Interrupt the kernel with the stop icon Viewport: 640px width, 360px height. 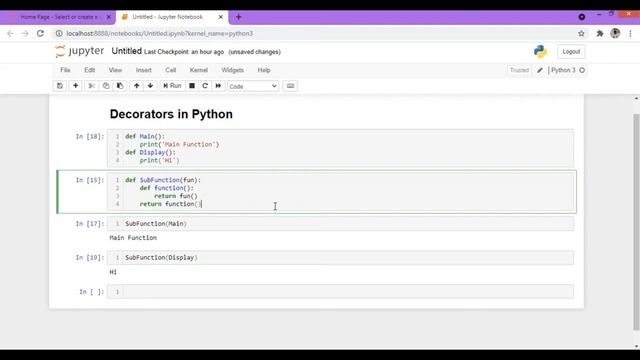(x=192, y=86)
